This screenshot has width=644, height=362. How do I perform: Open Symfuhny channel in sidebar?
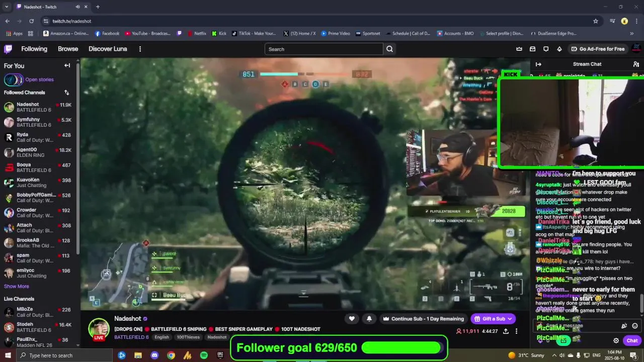38,122
